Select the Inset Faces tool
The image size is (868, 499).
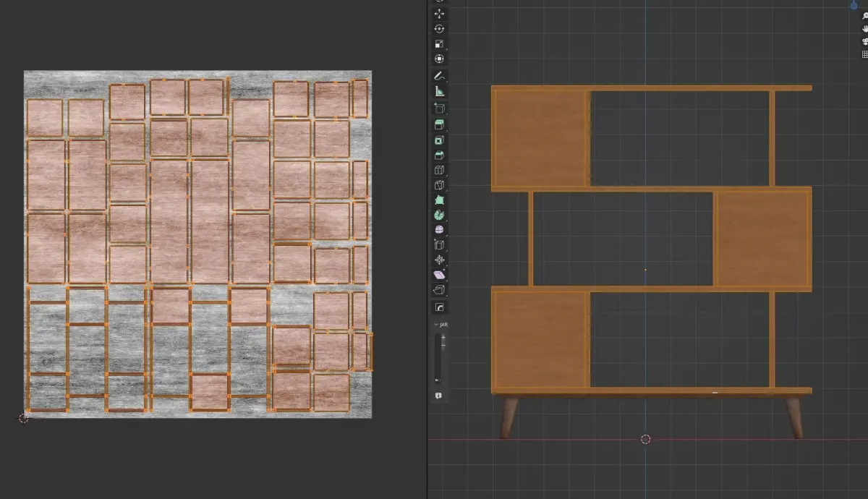click(439, 140)
